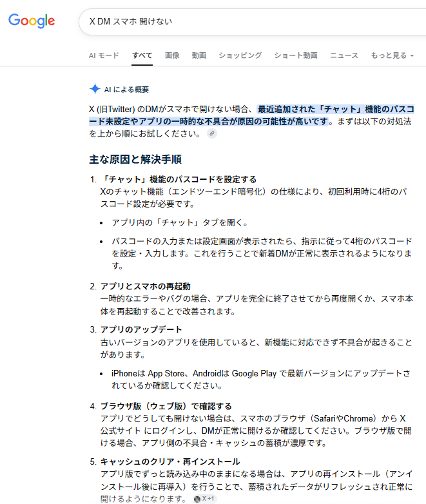The width and height of the screenshot is (426, 504).
Task: Click step 1 title about チャット passcode
Action: (179, 179)
